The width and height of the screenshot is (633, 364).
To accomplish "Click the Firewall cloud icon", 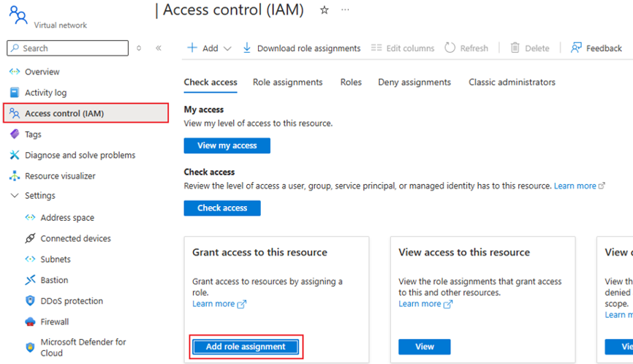I will [x=30, y=322].
